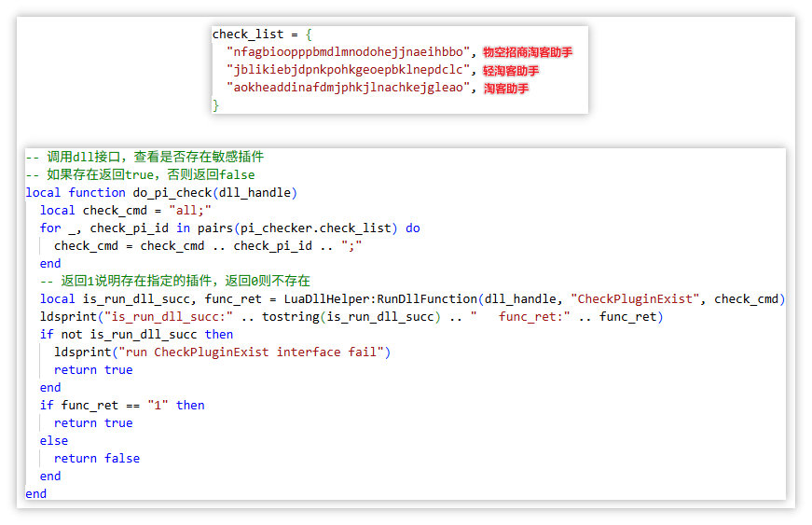Click the red 淘客助手 label on third entry

point(506,89)
